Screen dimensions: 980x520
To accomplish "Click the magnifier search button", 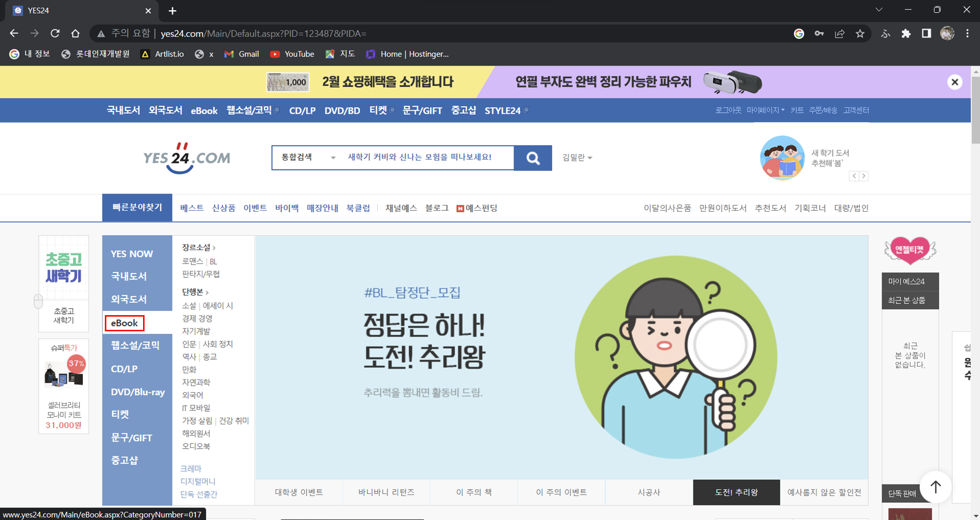I will click(533, 158).
